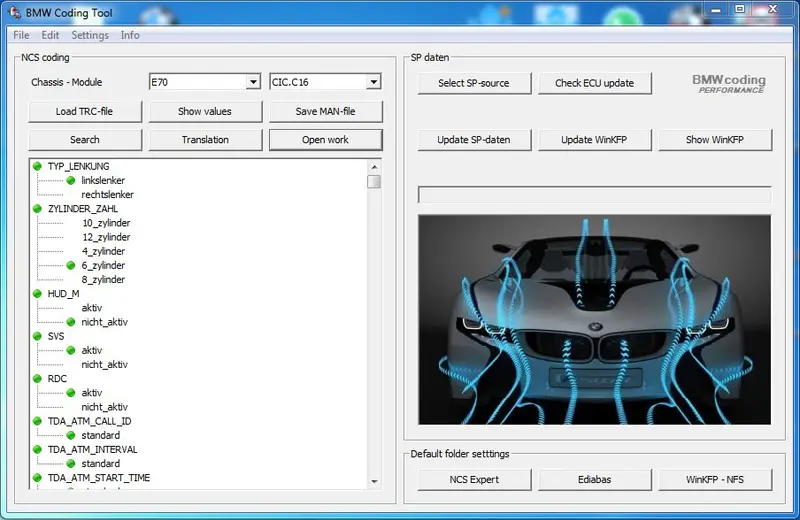Screen dimensions: 800x520
Task: Click the green dot next to SVS
Action: [x=37, y=336]
